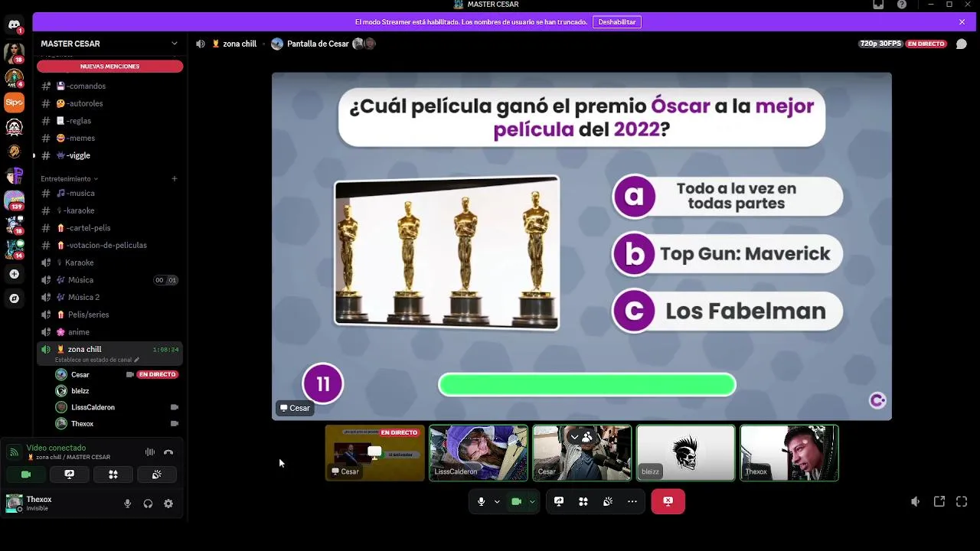Open Activities from the voice panel
The height and width of the screenshot is (551, 980).
click(x=113, y=474)
